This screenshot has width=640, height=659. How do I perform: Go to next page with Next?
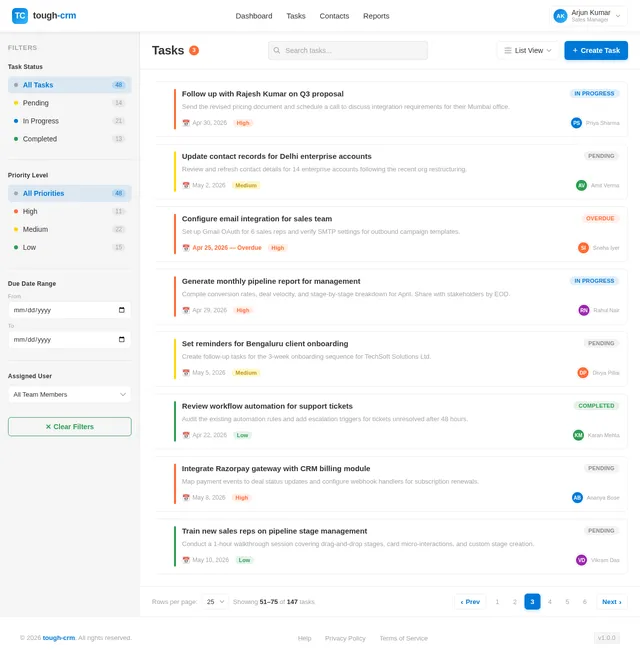click(x=612, y=602)
